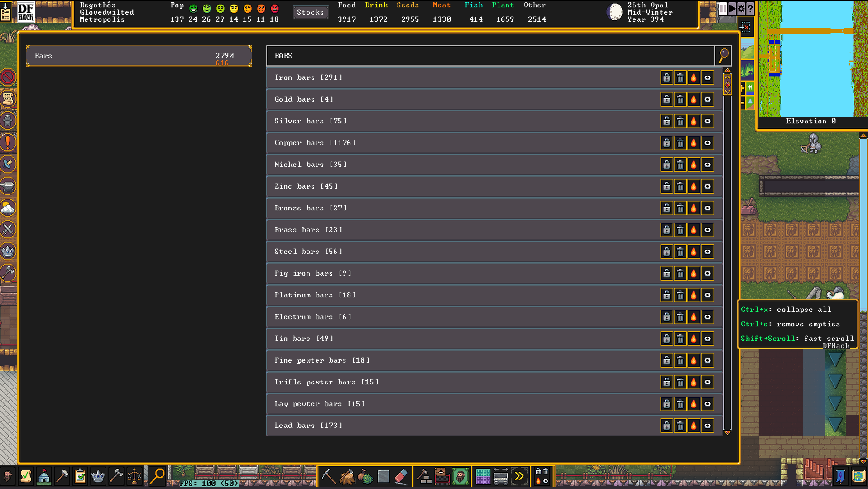
Task: Toggle forbid lock for Gold bars
Action: click(667, 99)
